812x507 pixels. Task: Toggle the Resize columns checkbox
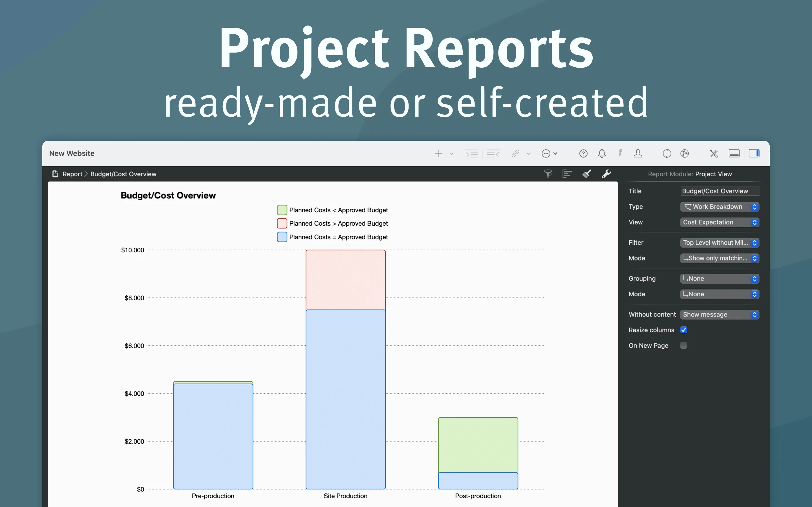(x=683, y=330)
